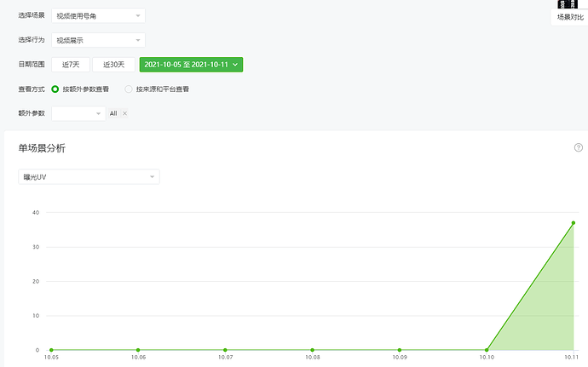
Task: Click the 10.08 data point on chart
Action: pos(313,350)
